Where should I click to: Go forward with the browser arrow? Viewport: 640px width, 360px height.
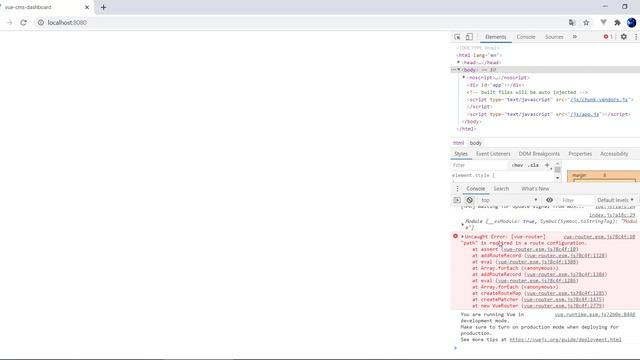(9, 22)
